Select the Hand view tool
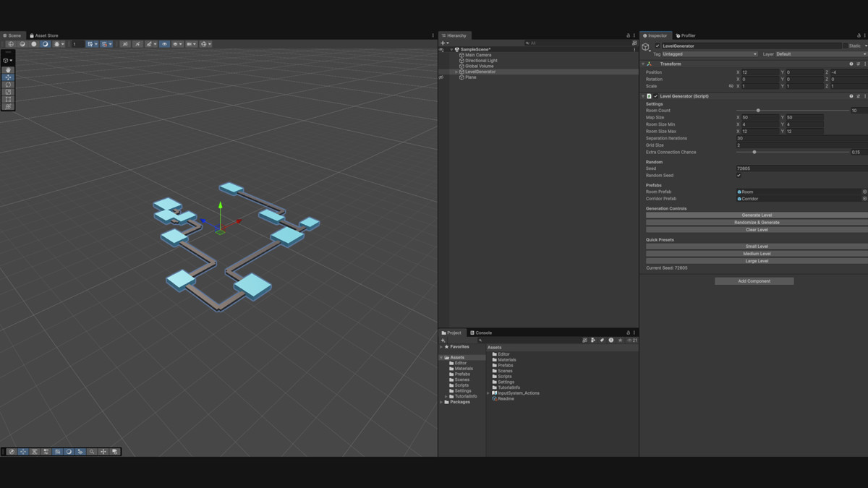The width and height of the screenshot is (868, 488). click(9, 70)
